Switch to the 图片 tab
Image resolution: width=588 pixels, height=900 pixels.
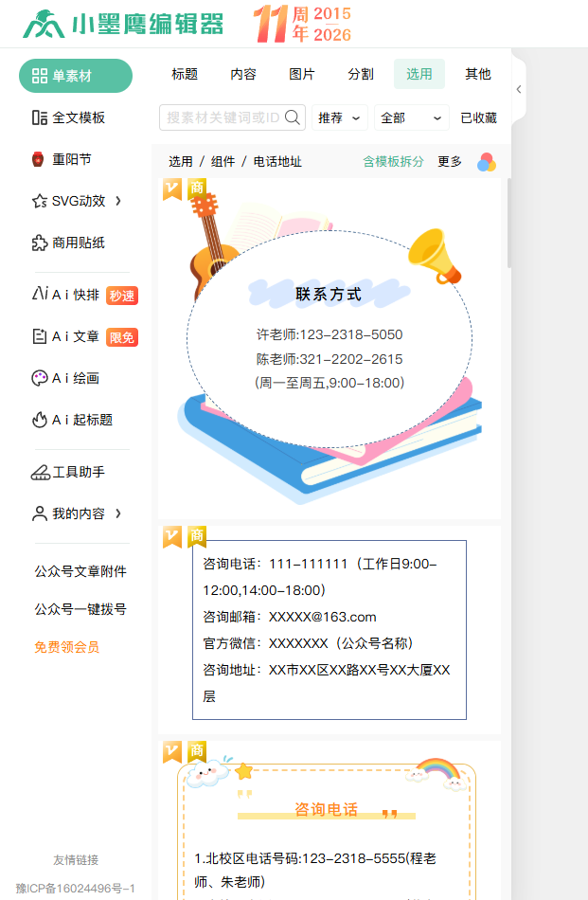click(302, 74)
